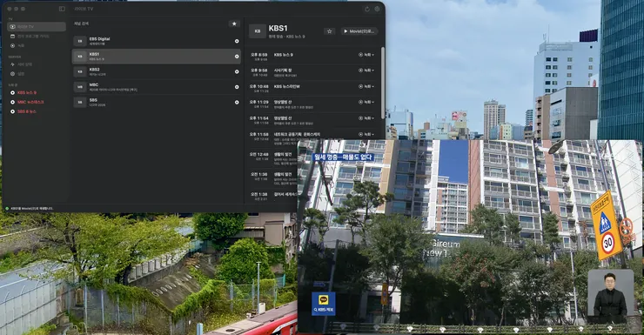Image resolution: width=644 pixels, height=335 pixels.
Task: Select the KBS1 channel row
Action: point(156,57)
